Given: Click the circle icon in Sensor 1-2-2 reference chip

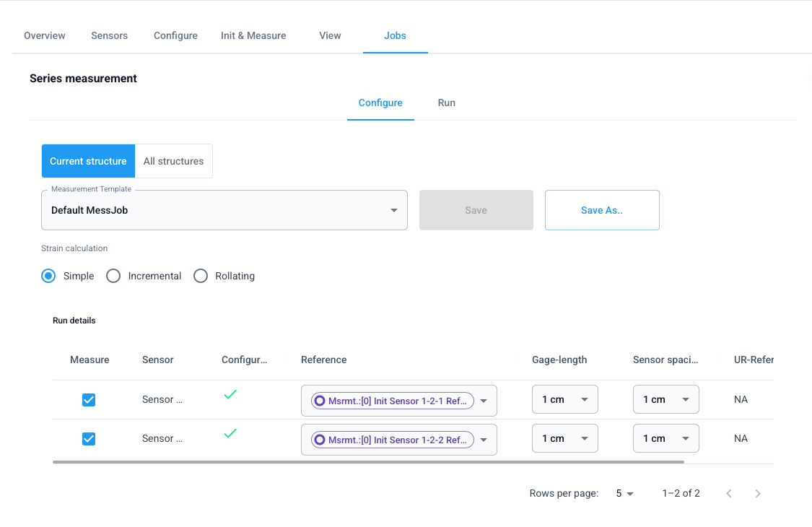Looking at the screenshot, I should [320, 440].
